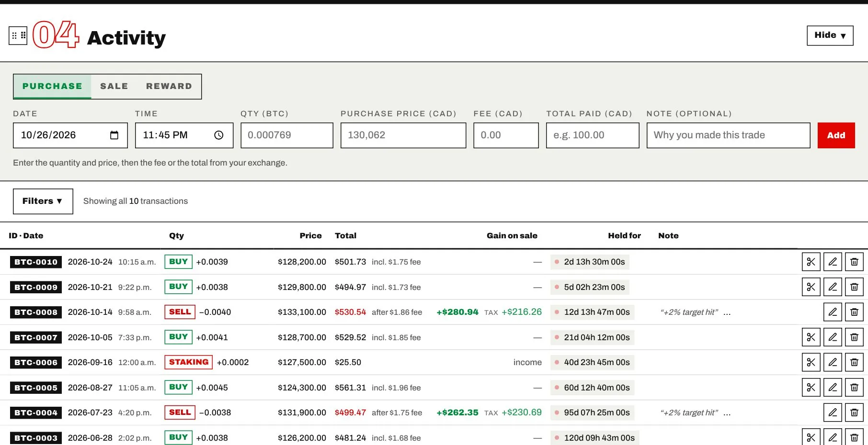This screenshot has height=445, width=868.
Task: Split transaction BTC-0009 with scissors icon
Action: [x=811, y=287]
